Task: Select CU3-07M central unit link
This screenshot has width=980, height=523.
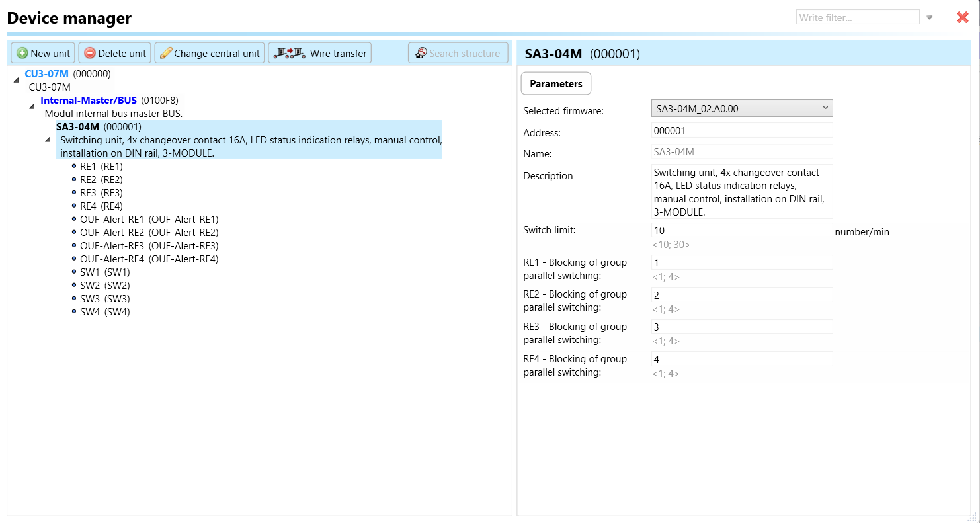Action: point(46,74)
